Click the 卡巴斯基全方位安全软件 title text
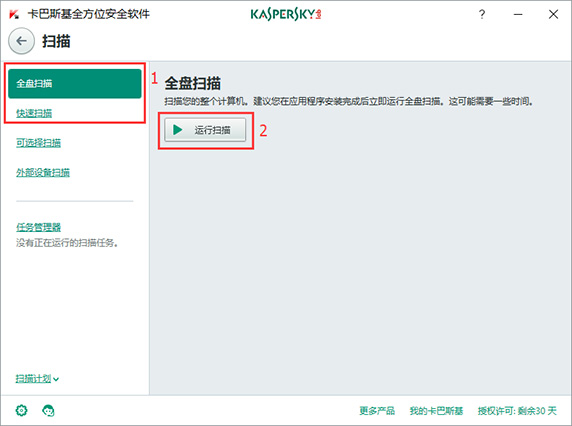Viewport: 572px width, 426px height. (89, 14)
